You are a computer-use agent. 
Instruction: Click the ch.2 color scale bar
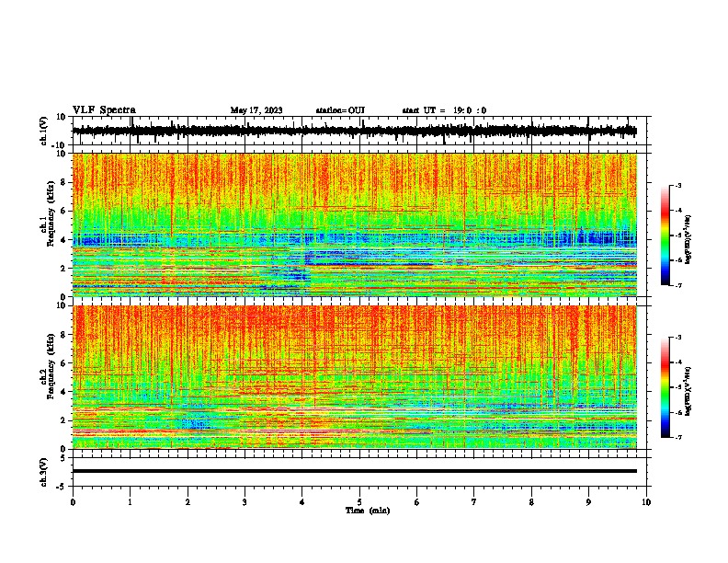point(665,387)
